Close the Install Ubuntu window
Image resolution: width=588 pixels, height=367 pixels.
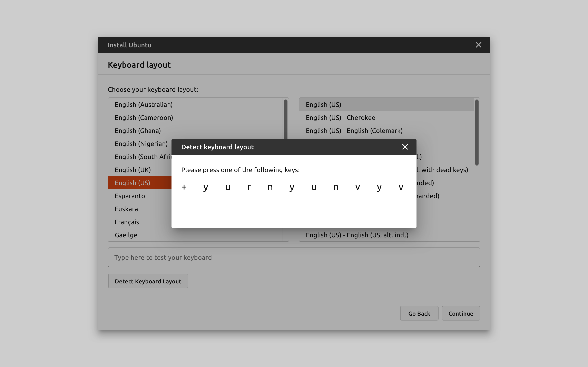point(478,45)
